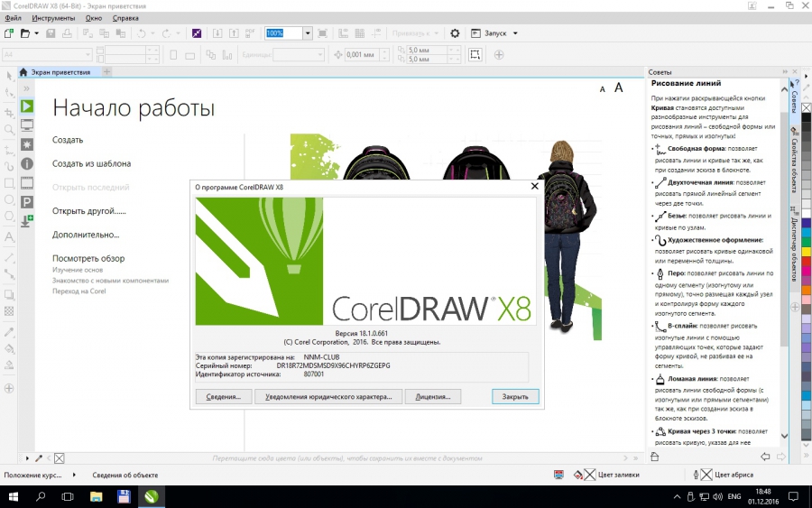812x508 pixels.
Task: Open the Workspace monitor icon in sidebar
Action: tap(27, 125)
